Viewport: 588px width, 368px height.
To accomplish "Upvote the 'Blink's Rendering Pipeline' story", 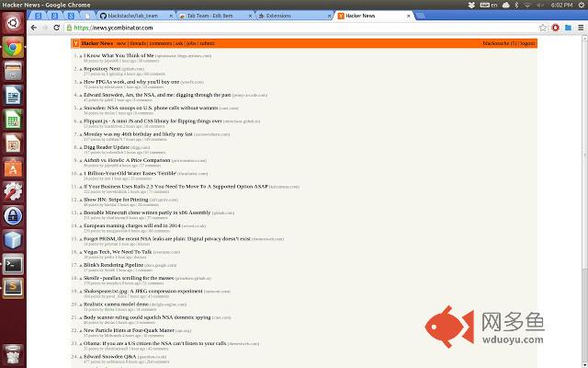I will (81, 266).
